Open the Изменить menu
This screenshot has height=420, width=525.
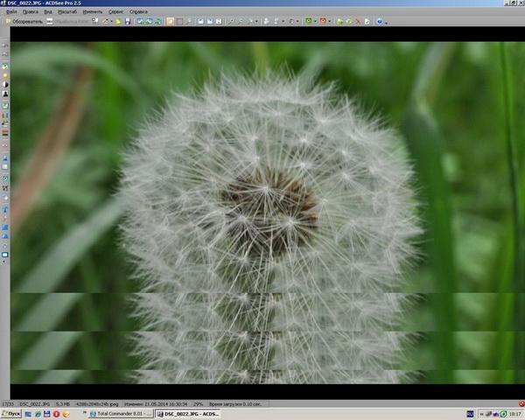(93, 11)
